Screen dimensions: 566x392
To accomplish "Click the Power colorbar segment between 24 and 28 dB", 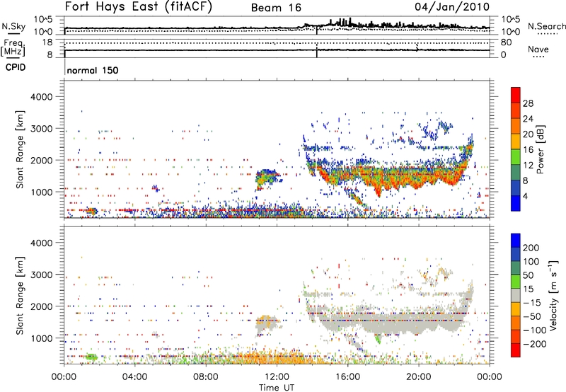I will pyautogui.click(x=516, y=111).
